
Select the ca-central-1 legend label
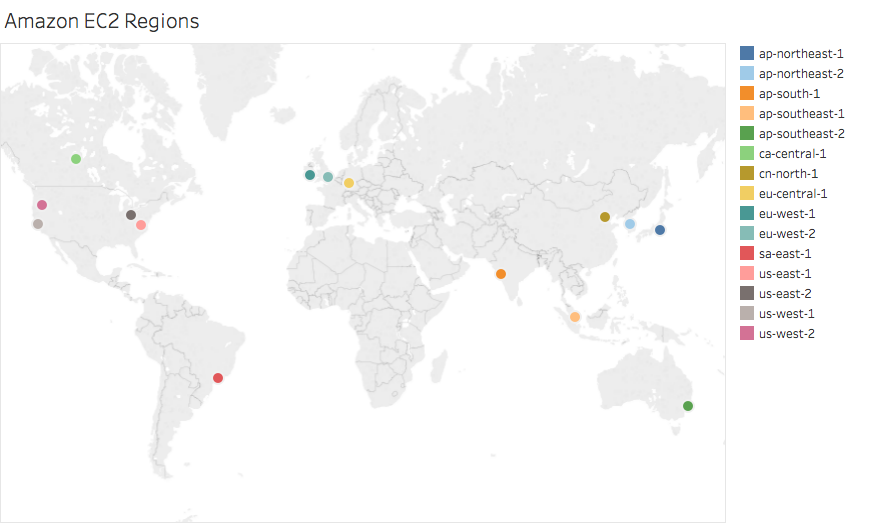click(x=793, y=154)
